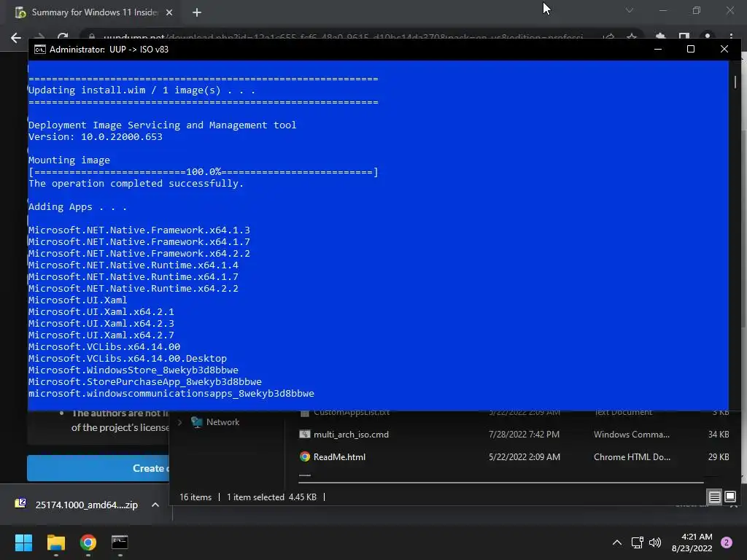Viewport: 747px width, 560px height.
Task: Open the Chrome tab search chevron
Action: tap(630, 10)
